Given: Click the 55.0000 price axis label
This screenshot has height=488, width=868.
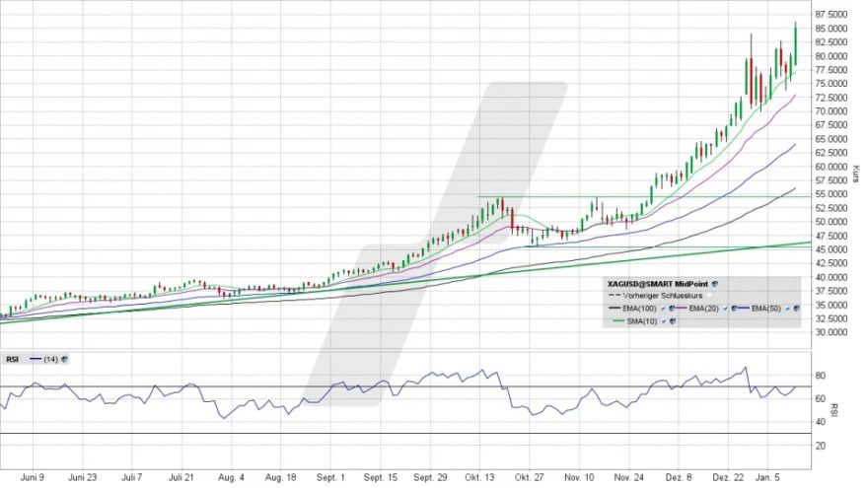Looking at the screenshot, I should 832,194.
